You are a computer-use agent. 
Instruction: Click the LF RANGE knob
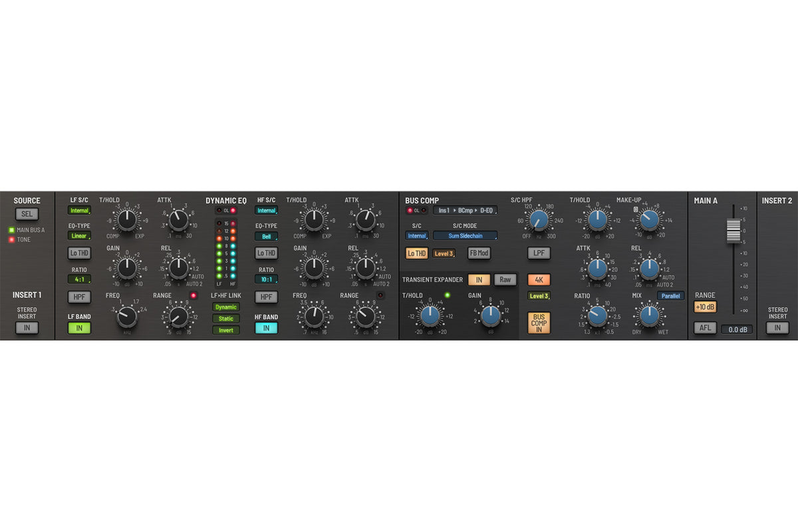178,317
